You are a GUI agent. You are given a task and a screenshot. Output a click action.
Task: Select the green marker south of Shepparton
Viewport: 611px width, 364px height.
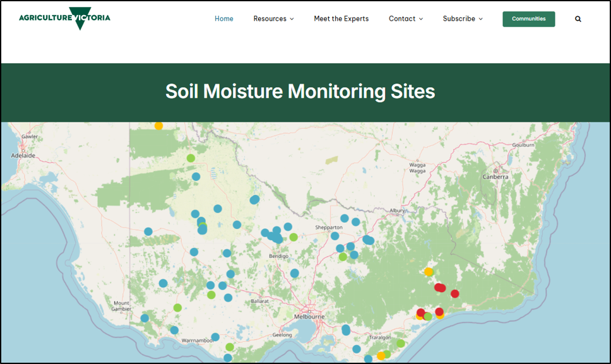343,257
